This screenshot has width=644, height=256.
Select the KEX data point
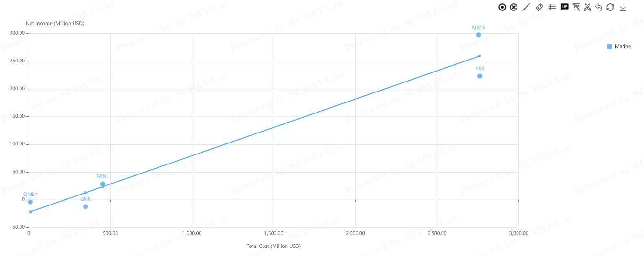[x=480, y=76]
